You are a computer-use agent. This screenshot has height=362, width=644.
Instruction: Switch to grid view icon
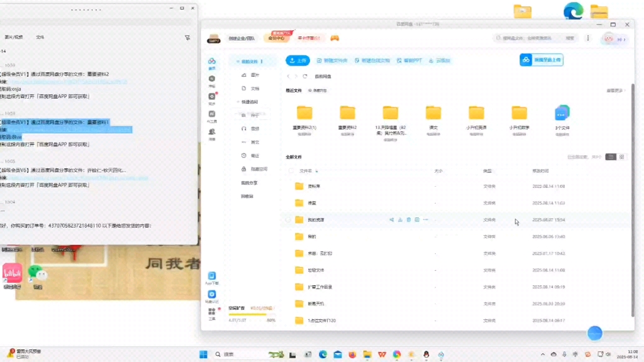[x=622, y=156]
